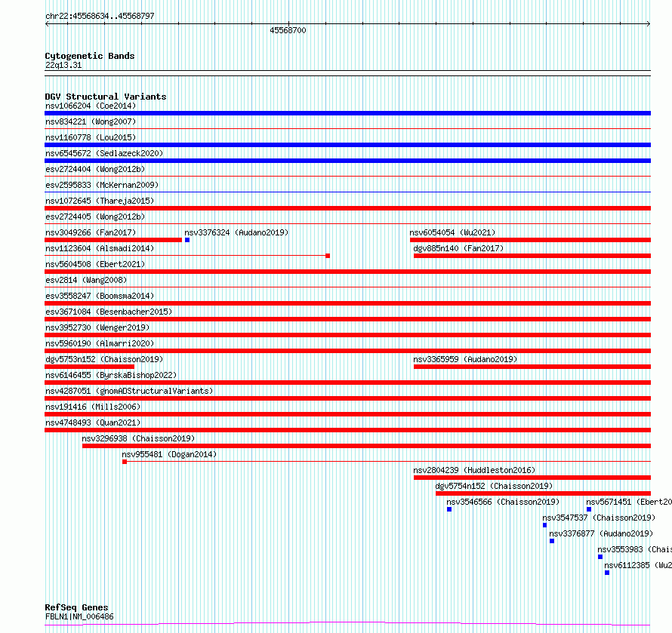This screenshot has height=633, width=672.
Task: Select the nsv834221 (Wong2007) variant label
Action: click(91, 121)
